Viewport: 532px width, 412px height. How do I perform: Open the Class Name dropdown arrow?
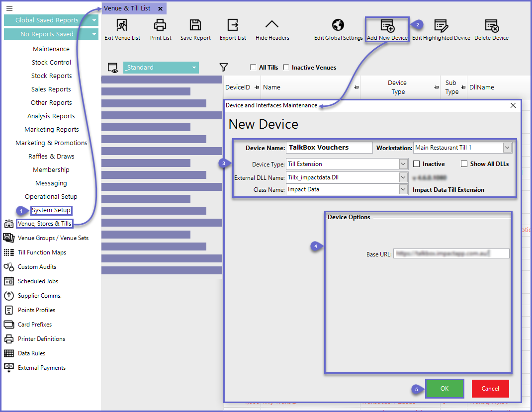403,189
